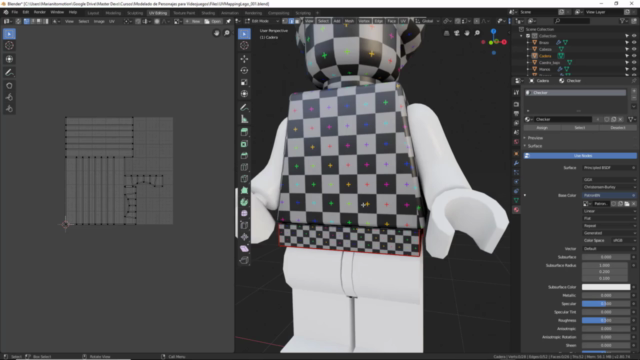Open the File menu
Viewport: 640px width, 360px height.
(x=15, y=12)
